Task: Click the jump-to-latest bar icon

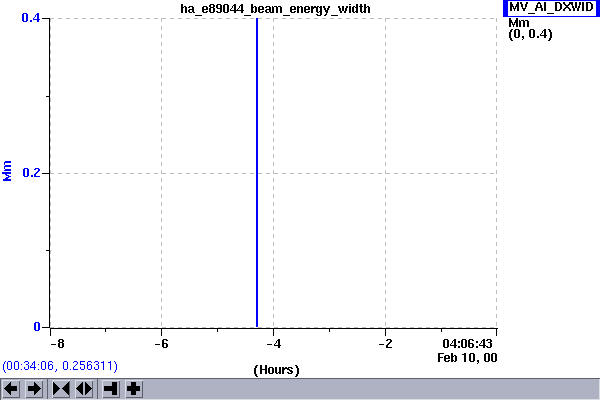Action: [110, 388]
